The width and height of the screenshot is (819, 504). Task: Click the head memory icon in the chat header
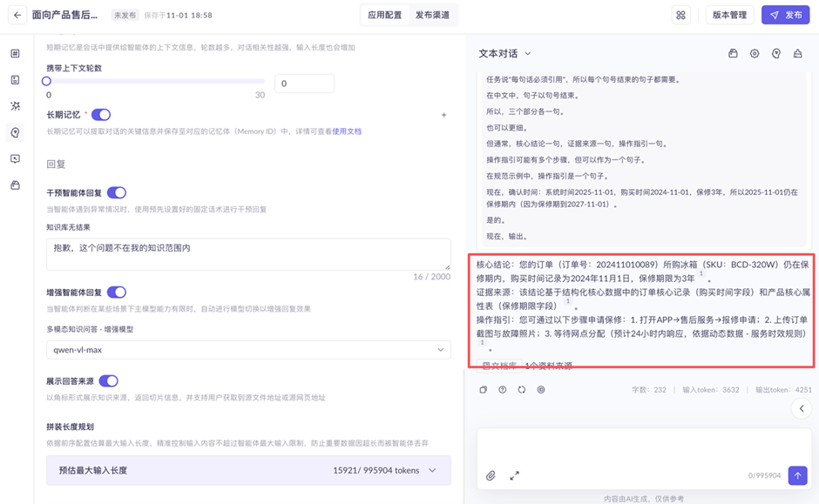776,53
